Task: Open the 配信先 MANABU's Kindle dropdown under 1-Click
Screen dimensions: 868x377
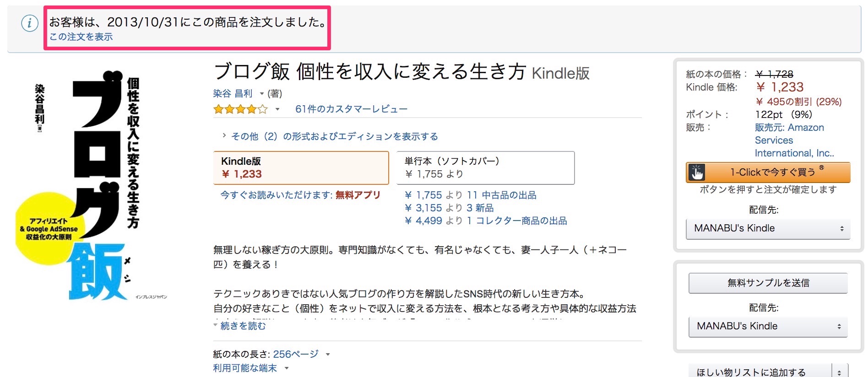Action: (768, 228)
